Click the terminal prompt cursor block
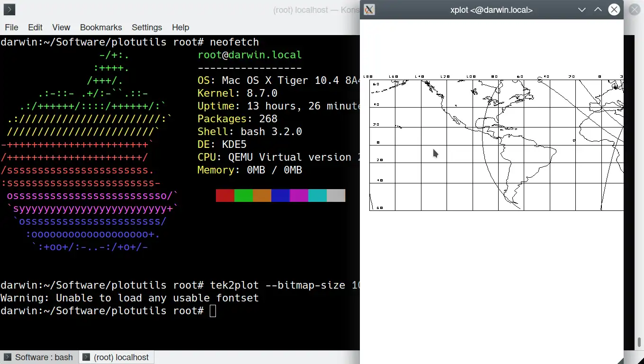644x364 pixels. [x=213, y=311]
